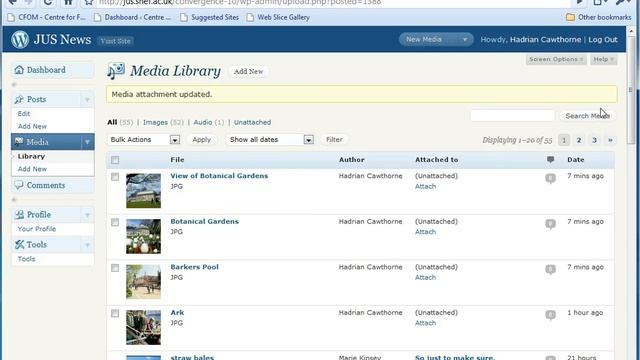Open the Other bookmarks folder
This screenshot has height=360, width=640.
pos(598,17)
